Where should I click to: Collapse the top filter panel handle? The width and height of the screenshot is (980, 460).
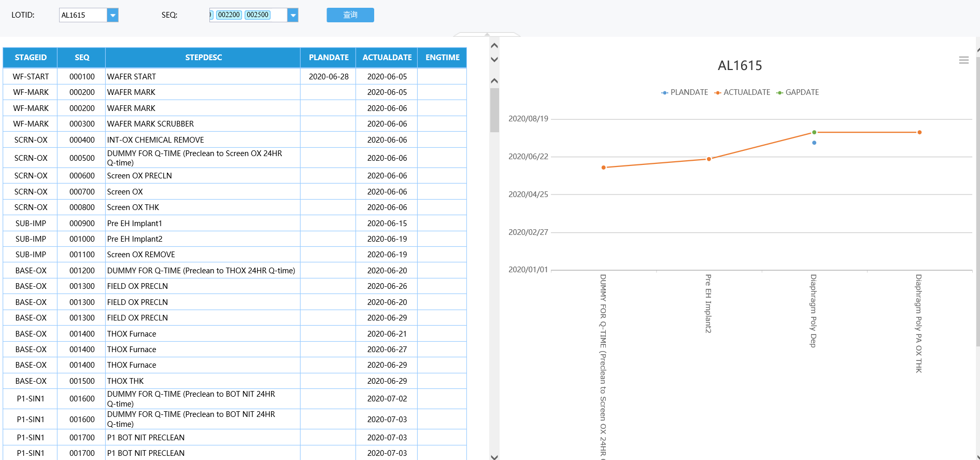487,34
